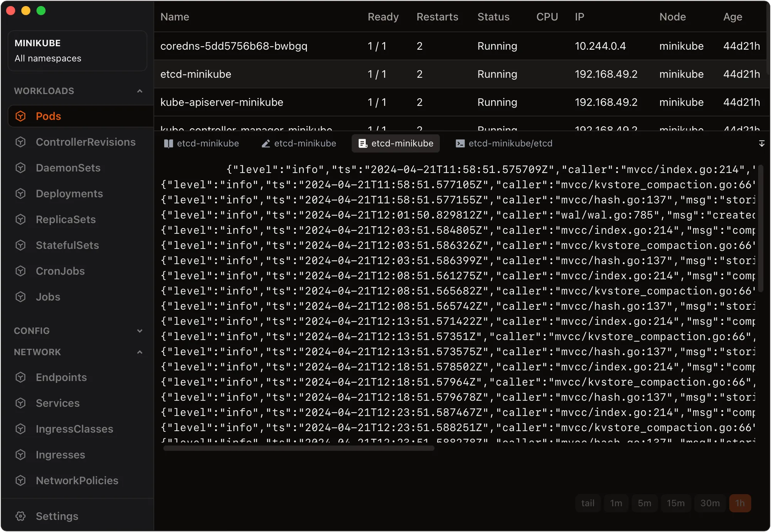Open the MINIKUBE cluster namespace selector
Screen dimensions: 771x532
point(77,50)
